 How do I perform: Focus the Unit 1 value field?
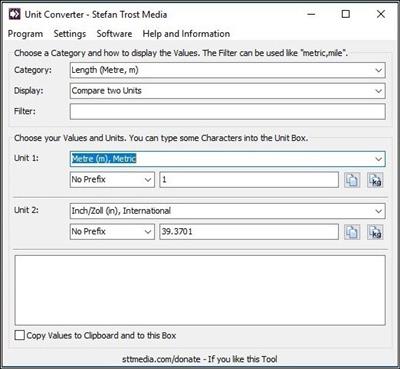[x=249, y=180]
